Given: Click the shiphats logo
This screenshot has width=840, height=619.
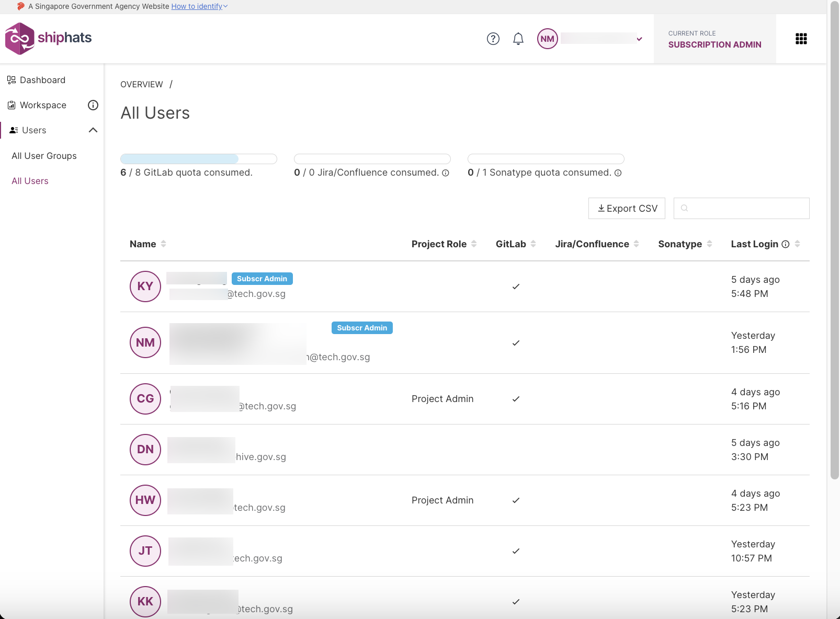Looking at the screenshot, I should (48, 38).
